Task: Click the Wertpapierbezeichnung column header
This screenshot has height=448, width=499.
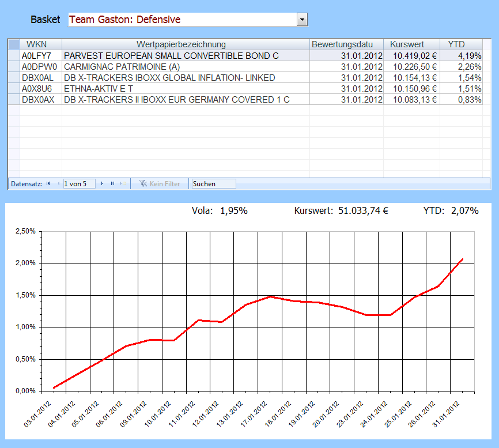Action: point(181,44)
